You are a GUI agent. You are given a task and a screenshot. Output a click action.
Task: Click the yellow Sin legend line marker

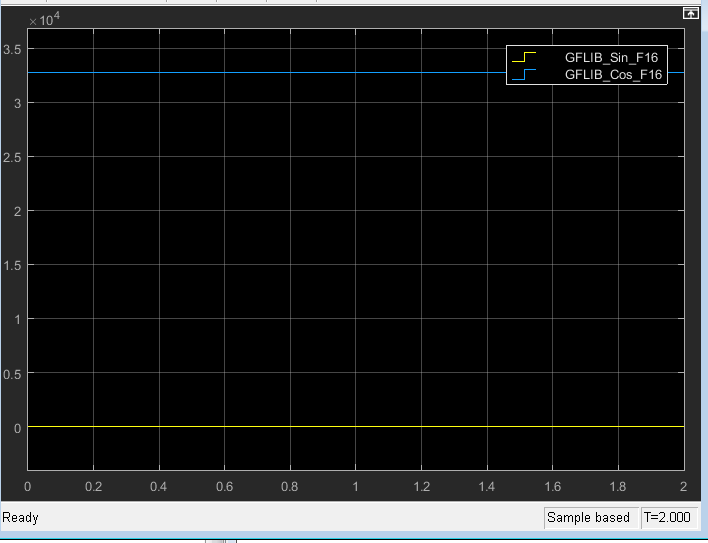click(x=524, y=57)
